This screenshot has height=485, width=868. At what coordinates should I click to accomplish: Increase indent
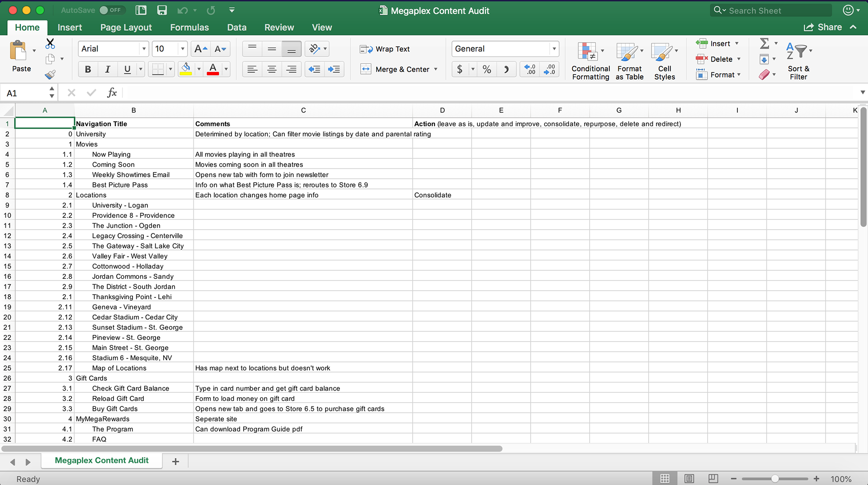pos(334,69)
